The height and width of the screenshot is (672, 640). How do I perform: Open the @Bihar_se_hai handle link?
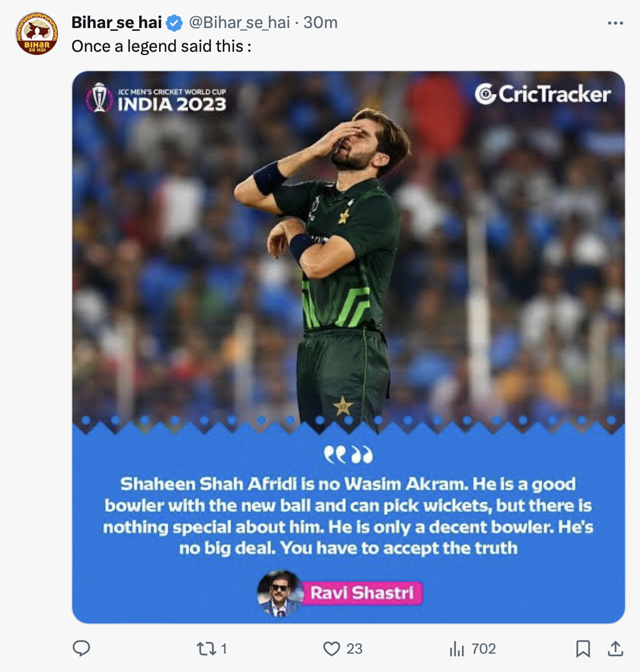click(239, 23)
